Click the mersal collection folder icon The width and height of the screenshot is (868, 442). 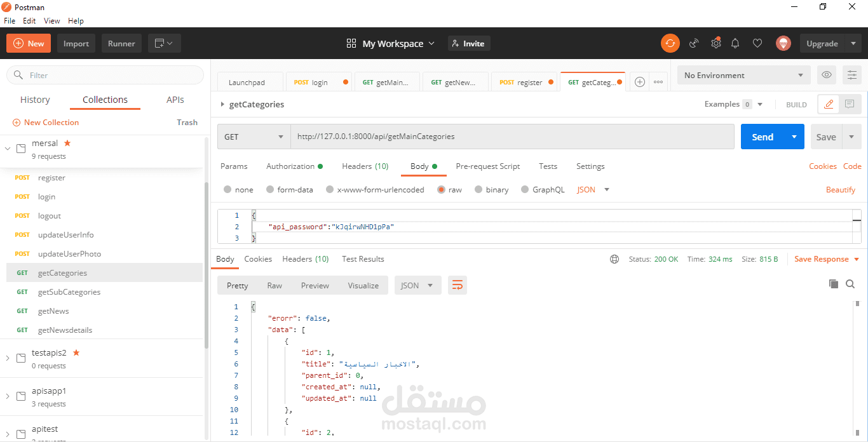[21, 149]
